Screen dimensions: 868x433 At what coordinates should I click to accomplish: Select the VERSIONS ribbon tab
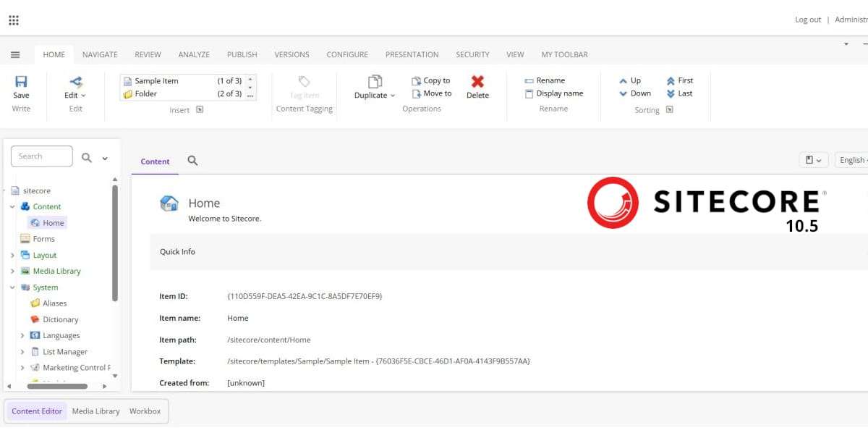click(x=292, y=54)
